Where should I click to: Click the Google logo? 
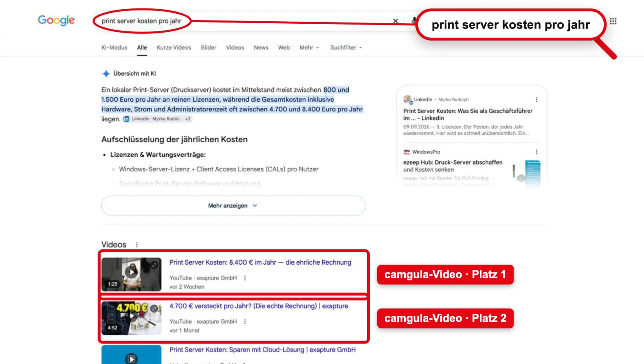pos(56,20)
